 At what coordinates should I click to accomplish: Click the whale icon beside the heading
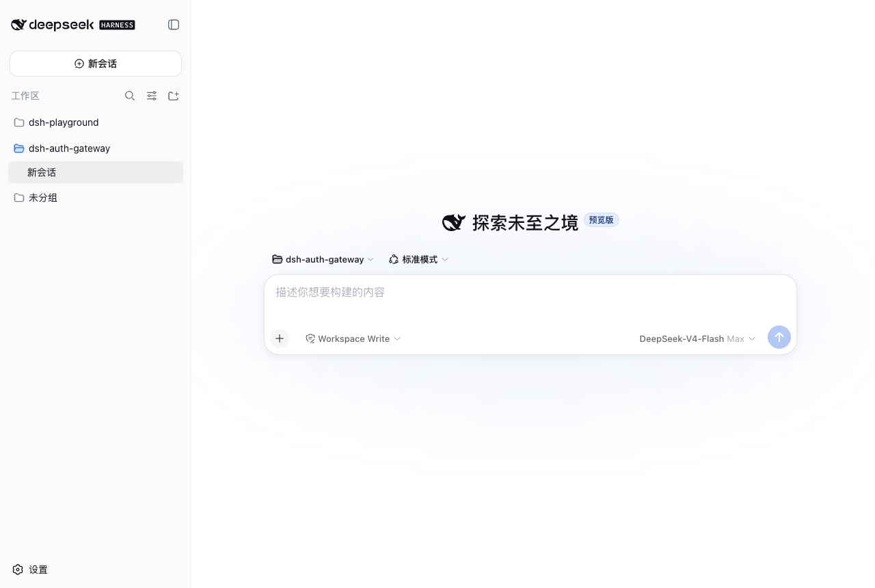(x=454, y=222)
